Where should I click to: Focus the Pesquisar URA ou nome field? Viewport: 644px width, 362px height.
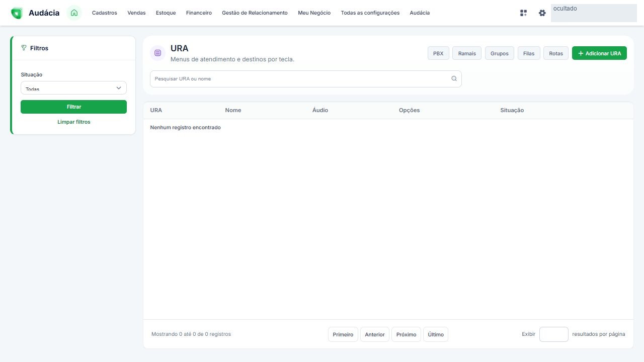tap(305, 79)
